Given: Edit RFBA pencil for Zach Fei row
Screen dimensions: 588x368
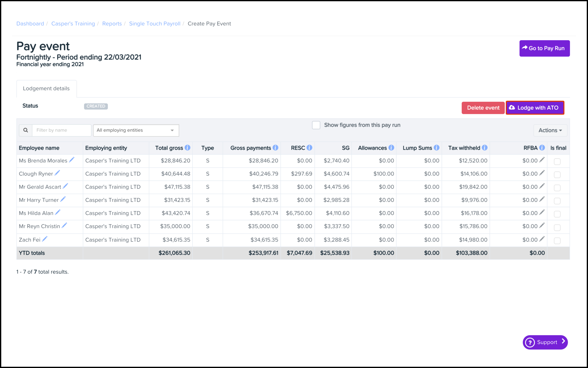Looking at the screenshot, I should [x=542, y=239].
